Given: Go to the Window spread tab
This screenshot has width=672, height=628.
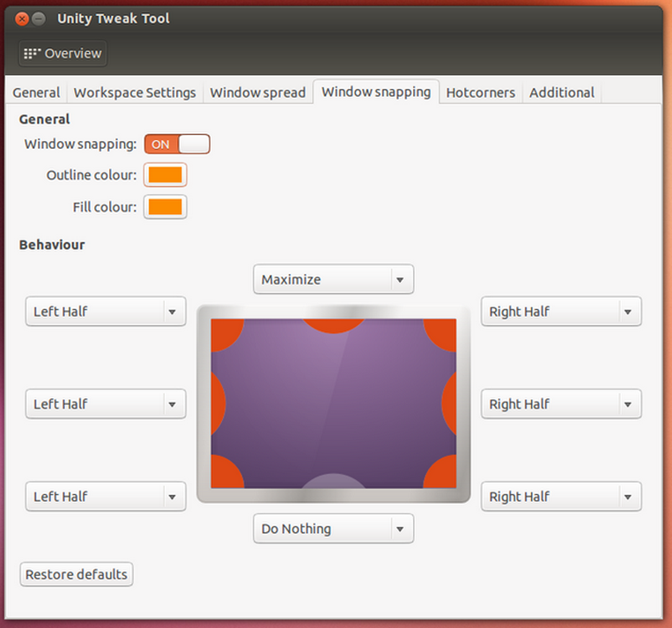Looking at the screenshot, I should (257, 92).
